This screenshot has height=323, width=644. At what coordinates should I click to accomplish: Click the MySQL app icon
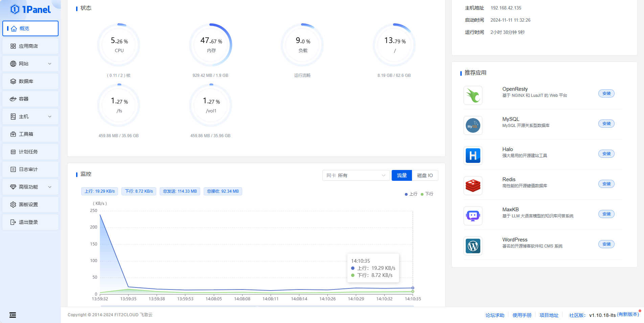[473, 125]
